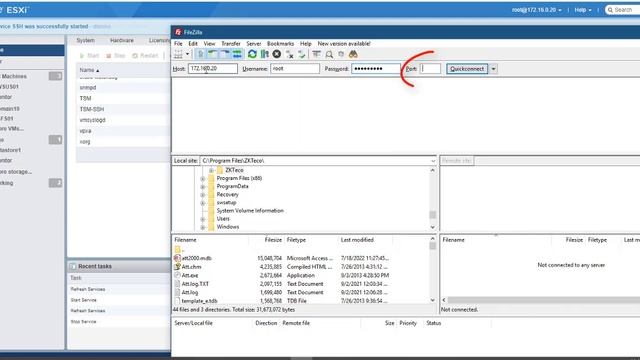
Task: Click the Start service button in ESXi
Action: 89,56
